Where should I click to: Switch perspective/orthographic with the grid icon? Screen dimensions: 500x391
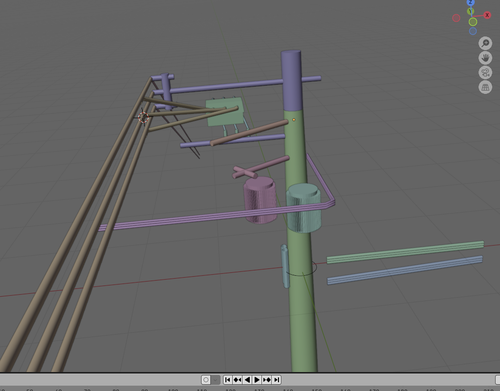point(485,87)
